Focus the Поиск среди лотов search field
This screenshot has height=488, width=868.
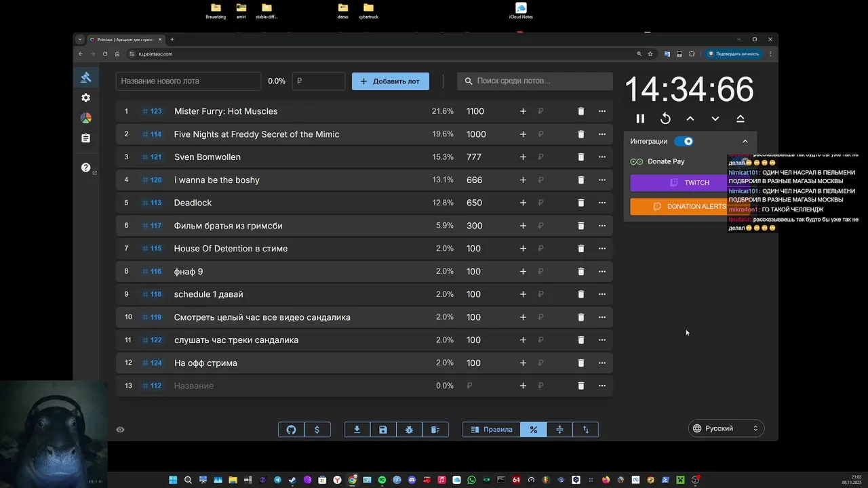[x=535, y=81]
